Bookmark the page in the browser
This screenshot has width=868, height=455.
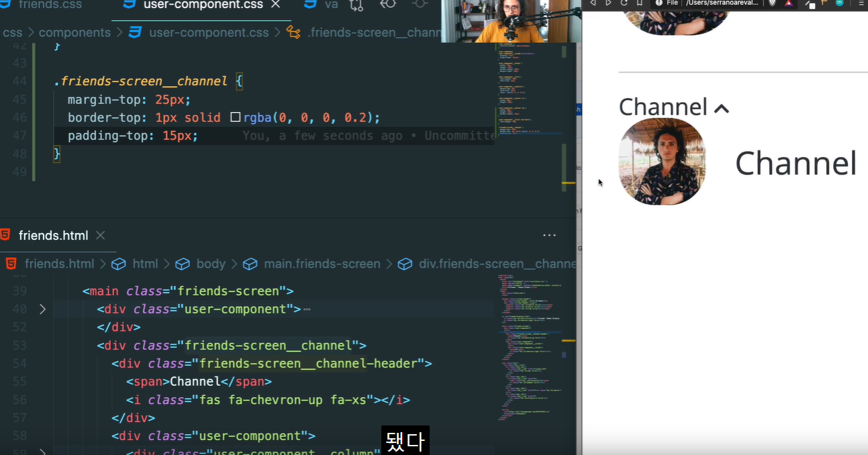[640, 3]
